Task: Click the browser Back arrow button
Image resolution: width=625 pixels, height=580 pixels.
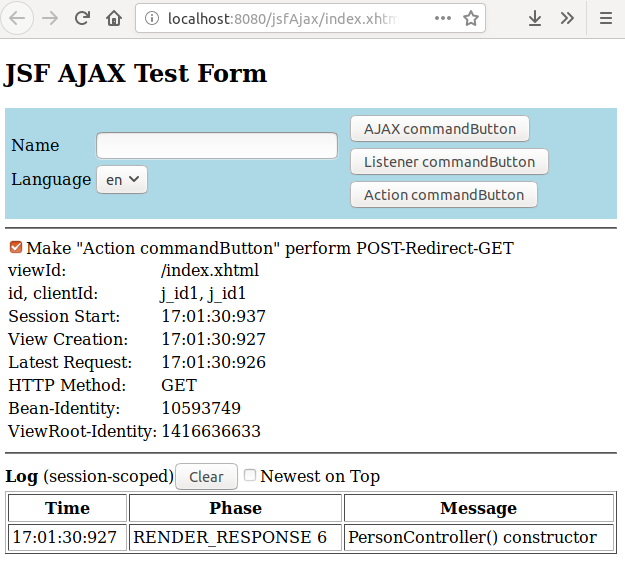Action: [x=20, y=18]
